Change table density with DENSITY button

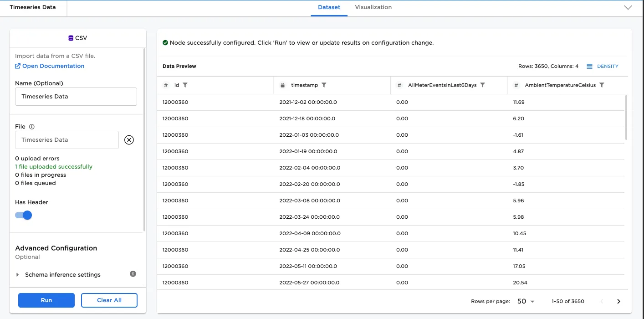(x=603, y=67)
